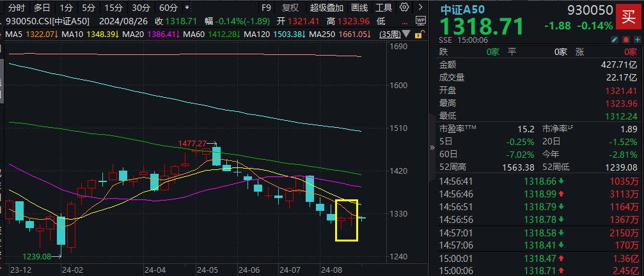Open the 画线 drawing tools
This screenshot has height=276, width=644.
click(360, 8)
